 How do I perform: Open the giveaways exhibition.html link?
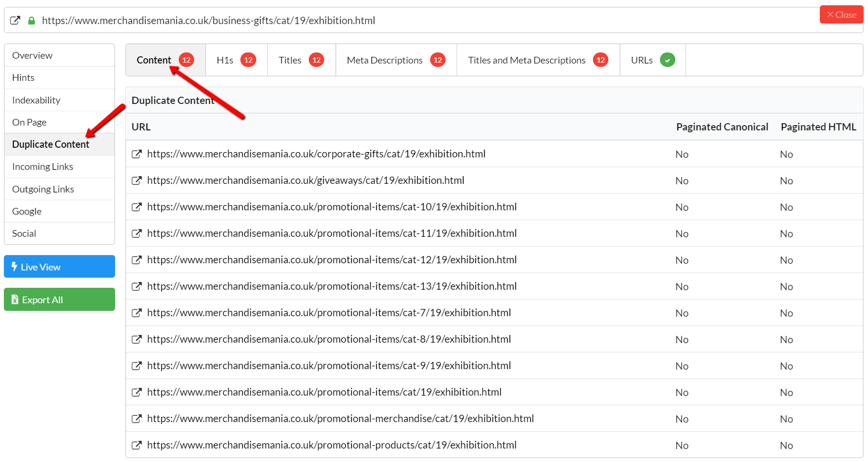(306, 180)
